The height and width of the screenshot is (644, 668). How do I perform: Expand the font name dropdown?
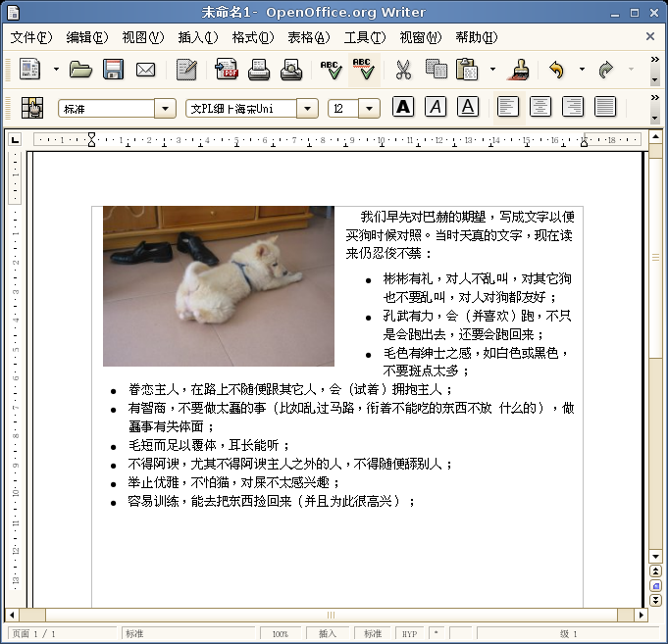tap(307, 109)
